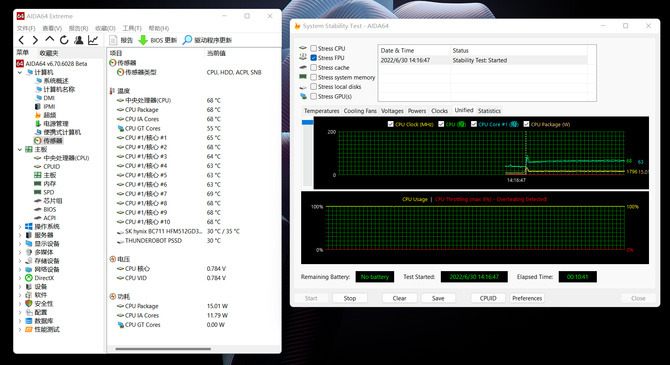Select 内存 memory item in tree
Screen dimensions: 670x365
[45, 184]
